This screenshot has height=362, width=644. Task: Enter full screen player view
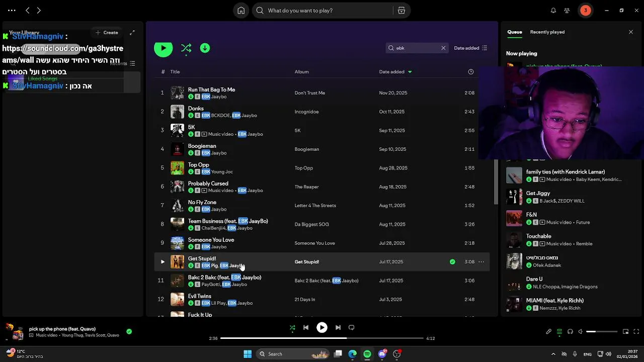[x=636, y=332]
